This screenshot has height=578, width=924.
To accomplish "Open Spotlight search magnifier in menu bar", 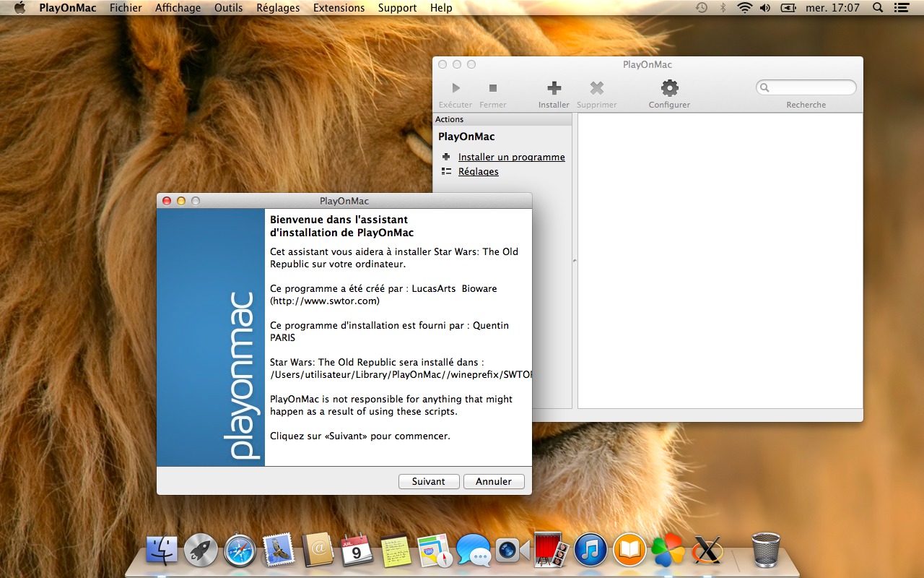I will tap(878, 8).
